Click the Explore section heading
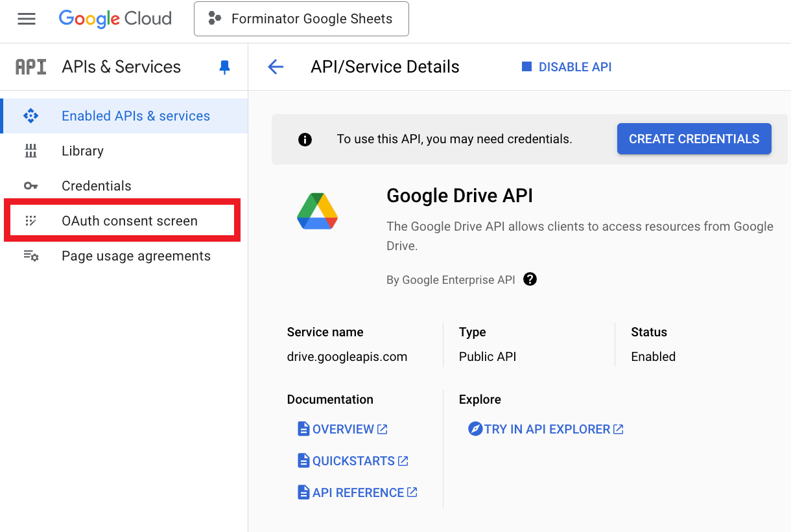This screenshot has height=532, width=791. point(480,399)
